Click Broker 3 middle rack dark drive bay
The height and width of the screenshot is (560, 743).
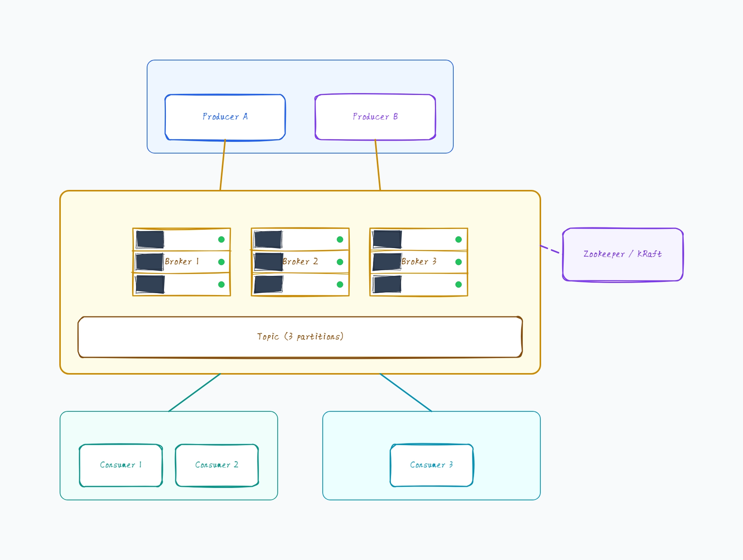(x=387, y=262)
